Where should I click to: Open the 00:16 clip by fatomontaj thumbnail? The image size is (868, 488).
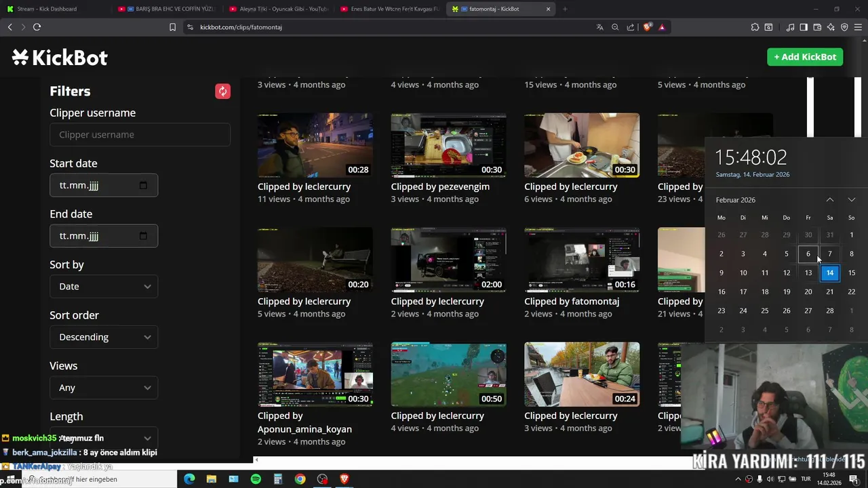click(x=582, y=260)
